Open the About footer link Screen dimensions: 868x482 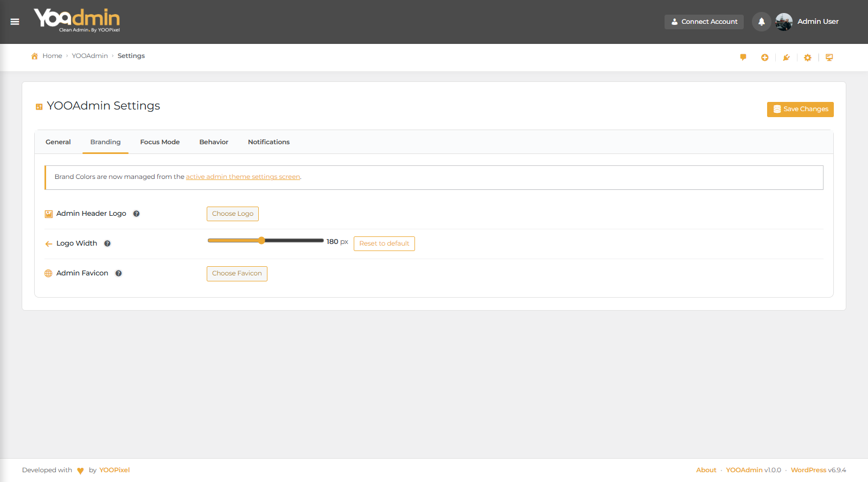pos(706,470)
